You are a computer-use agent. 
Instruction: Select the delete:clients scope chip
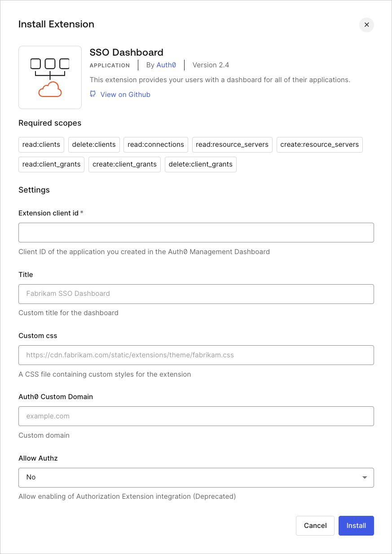(94, 145)
